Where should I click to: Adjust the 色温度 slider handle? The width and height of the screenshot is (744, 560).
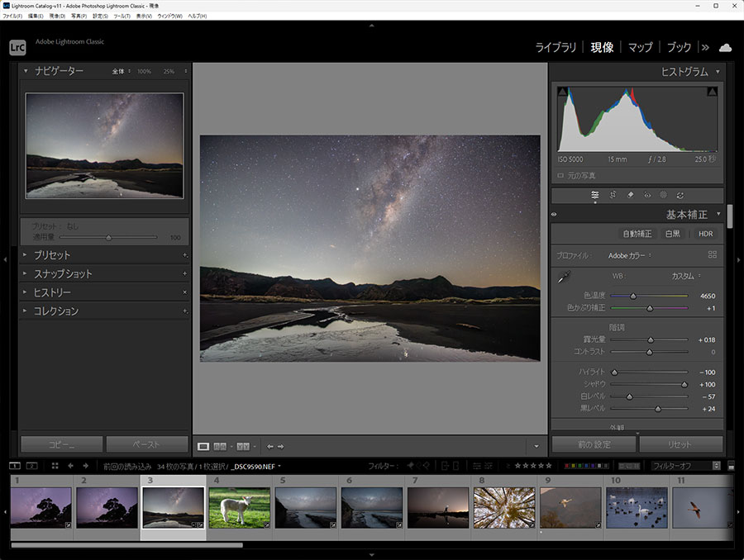633,296
